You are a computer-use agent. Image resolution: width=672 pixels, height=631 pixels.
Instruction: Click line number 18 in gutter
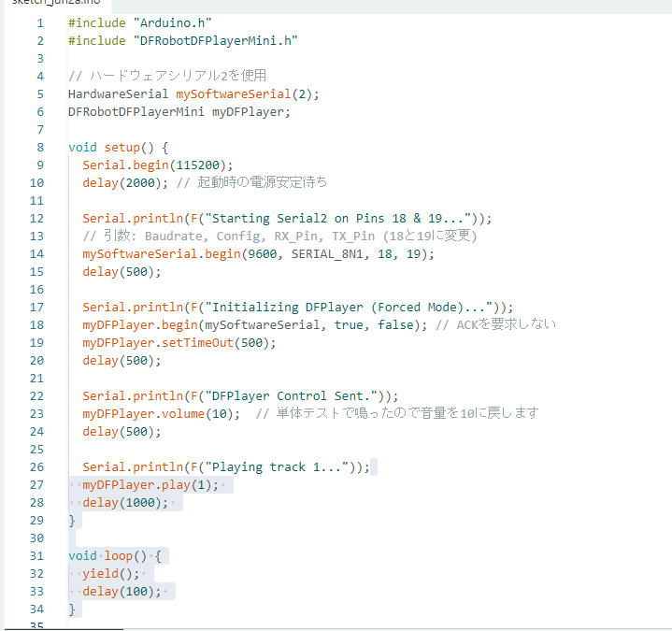coord(36,325)
